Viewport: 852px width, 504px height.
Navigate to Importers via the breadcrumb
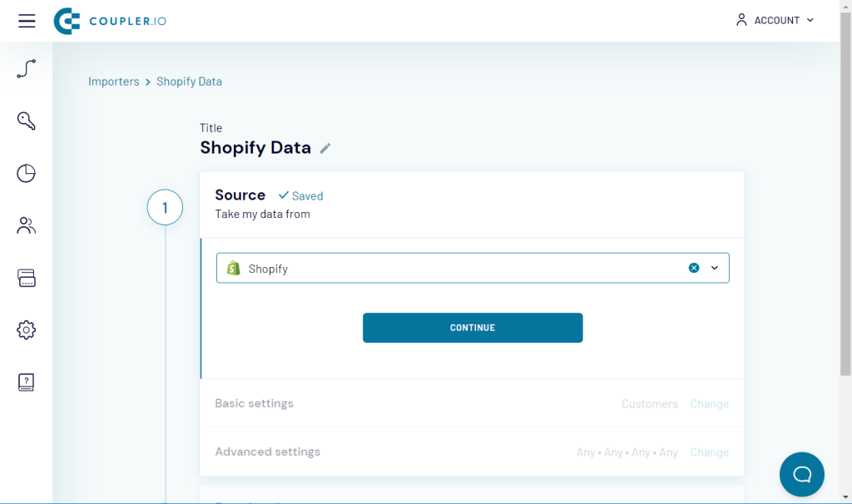pos(114,81)
